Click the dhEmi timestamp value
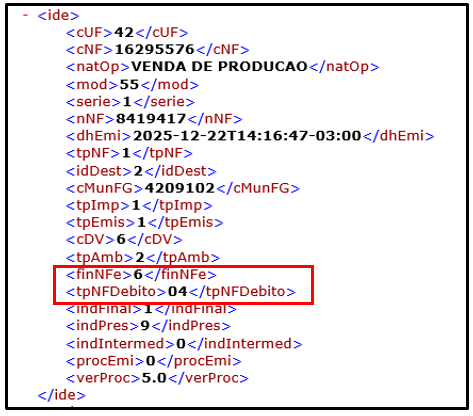The image size is (473, 416). point(247,136)
